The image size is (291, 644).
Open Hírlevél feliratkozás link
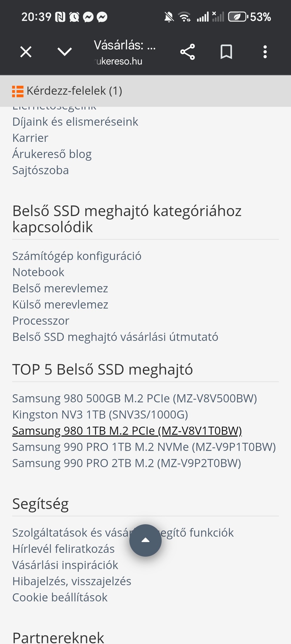tap(63, 549)
